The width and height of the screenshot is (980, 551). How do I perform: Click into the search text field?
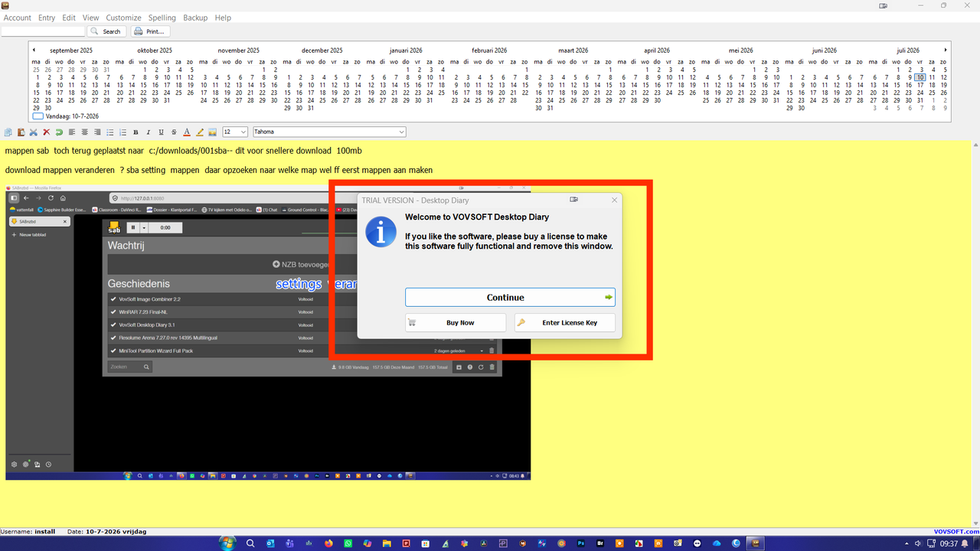43,31
